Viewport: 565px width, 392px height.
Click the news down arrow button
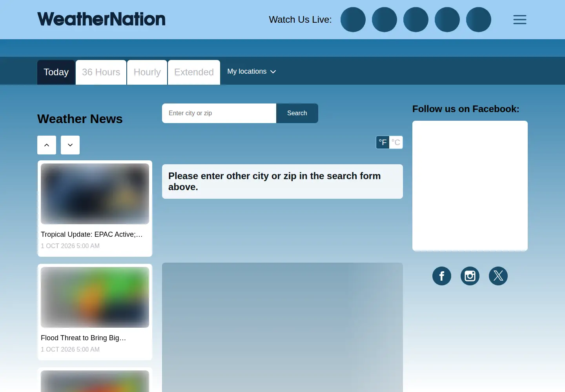pos(70,145)
